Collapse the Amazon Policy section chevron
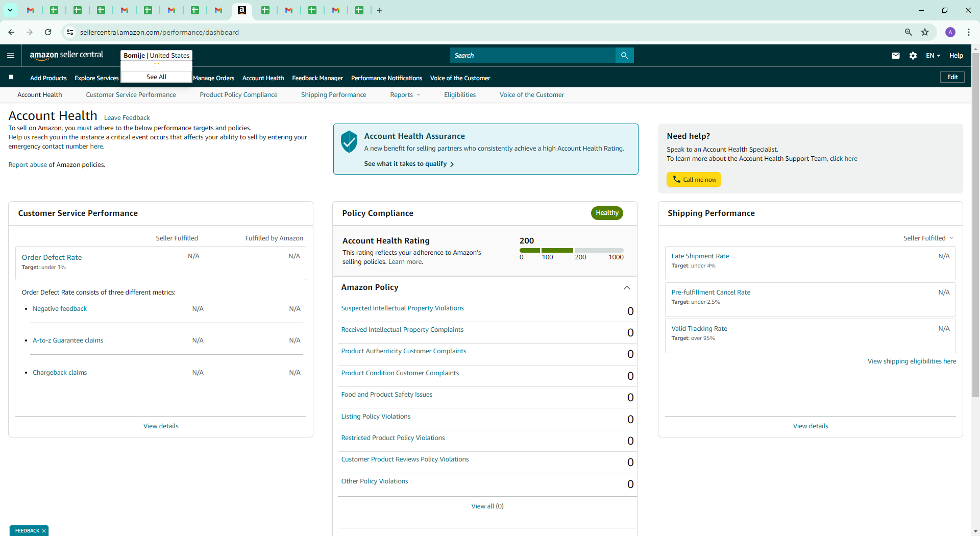This screenshot has height=536, width=980. (627, 288)
